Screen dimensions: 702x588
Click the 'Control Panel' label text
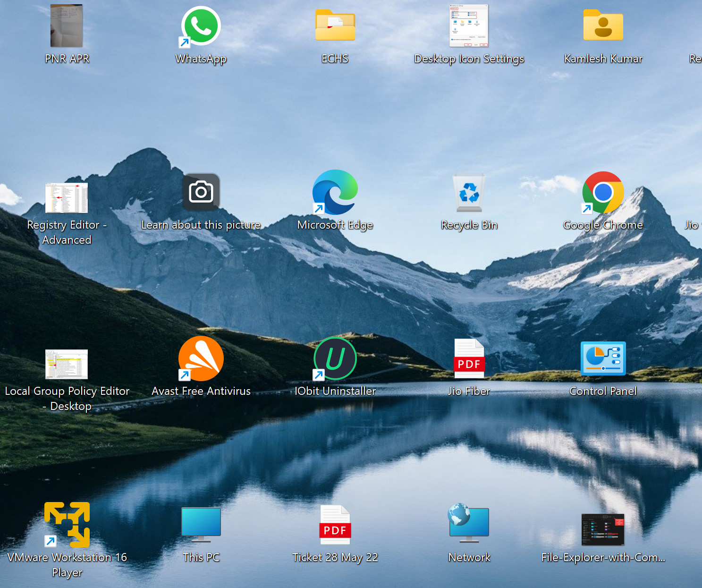pyautogui.click(x=603, y=391)
